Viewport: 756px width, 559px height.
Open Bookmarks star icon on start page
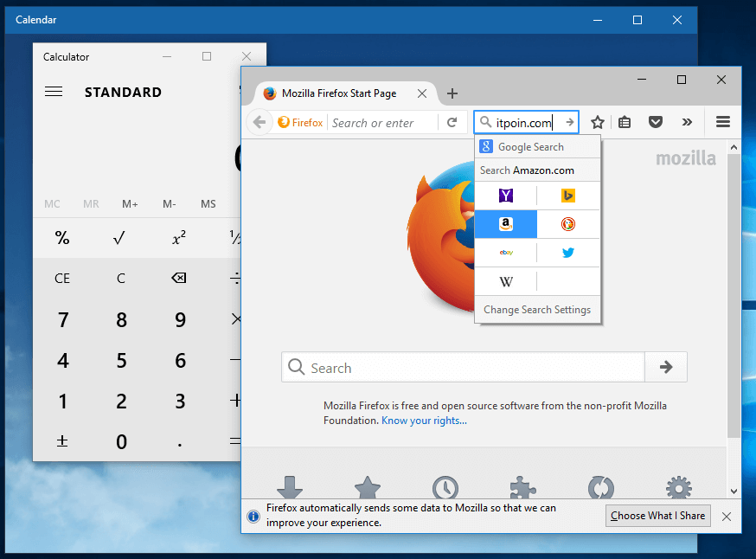368,487
